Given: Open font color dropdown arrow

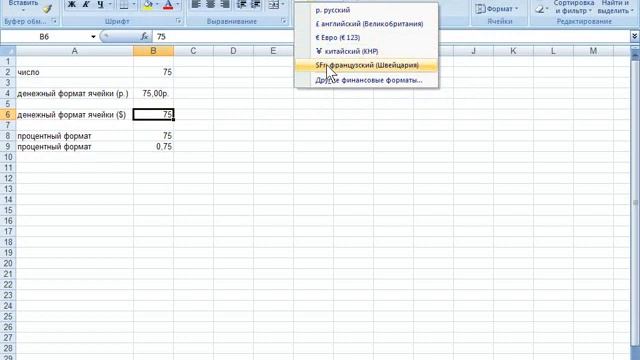Looking at the screenshot, I should click(x=177, y=4).
